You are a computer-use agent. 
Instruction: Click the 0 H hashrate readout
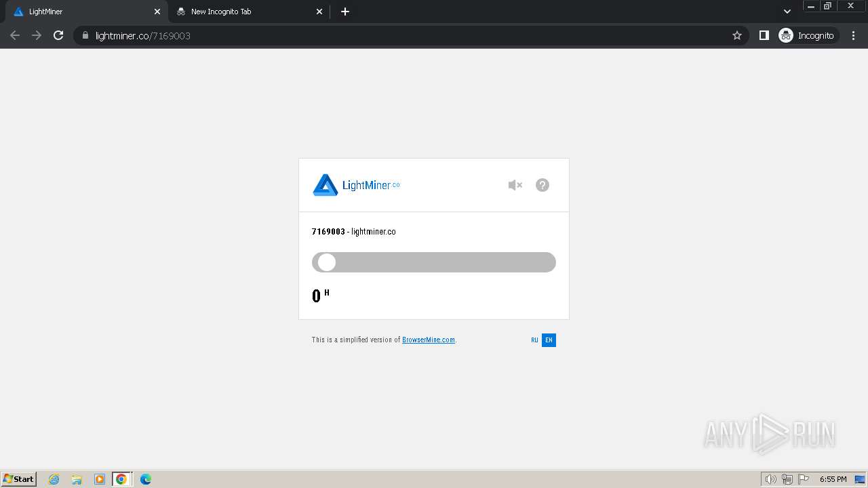point(321,296)
